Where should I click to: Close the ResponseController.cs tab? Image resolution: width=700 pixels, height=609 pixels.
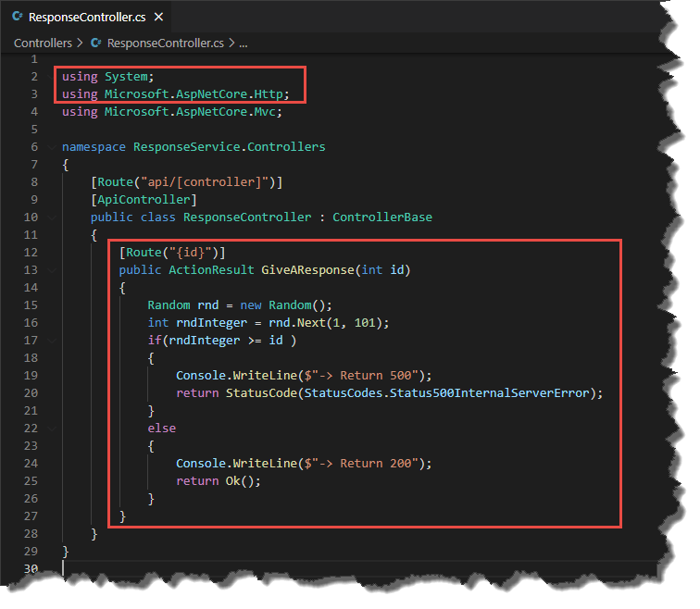pyautogui.click(x=158, y=17)
